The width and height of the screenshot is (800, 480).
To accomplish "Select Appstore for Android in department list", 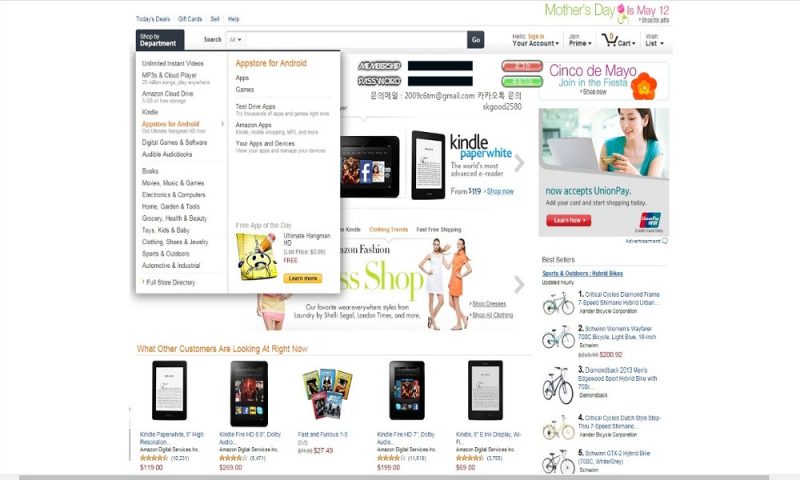I will [x=170, y=124].
